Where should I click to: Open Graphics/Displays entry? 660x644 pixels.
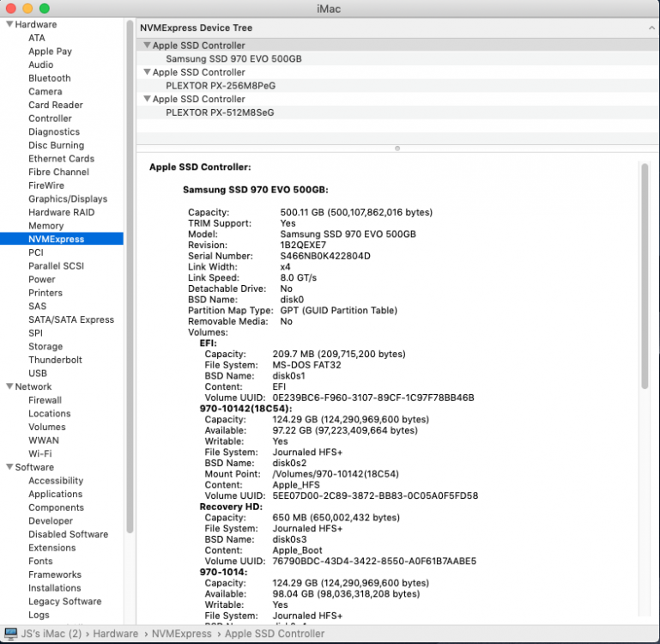coord(68,199)
